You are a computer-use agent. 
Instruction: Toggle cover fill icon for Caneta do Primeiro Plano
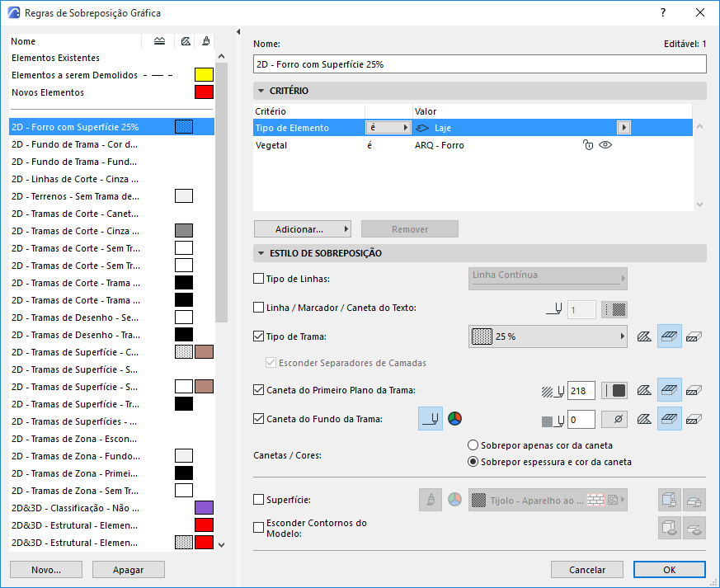(670, 390)
